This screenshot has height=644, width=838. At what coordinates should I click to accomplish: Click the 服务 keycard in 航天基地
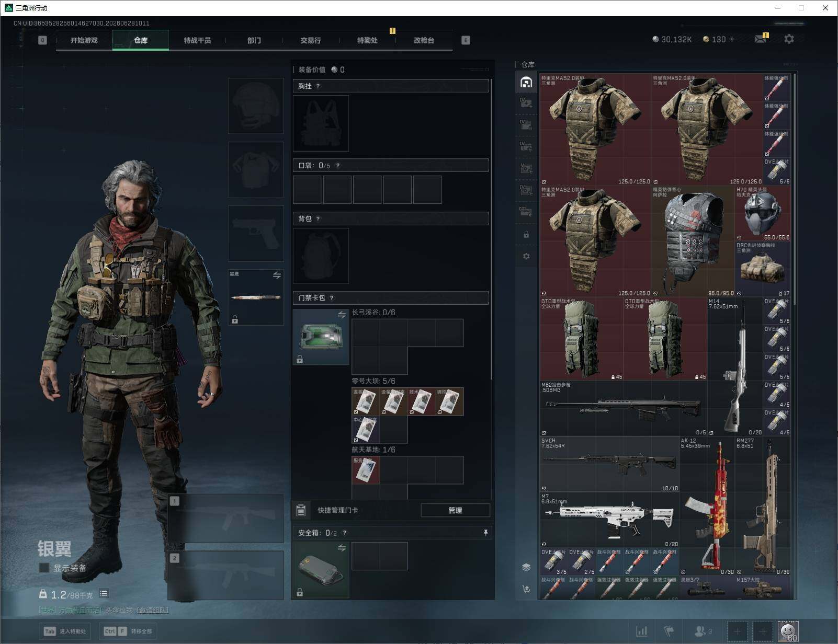coord(366,470)
